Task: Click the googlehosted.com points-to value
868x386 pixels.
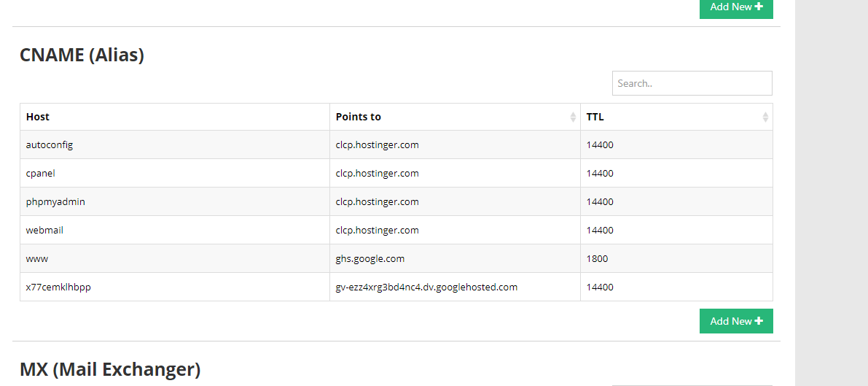Action: 426,287
